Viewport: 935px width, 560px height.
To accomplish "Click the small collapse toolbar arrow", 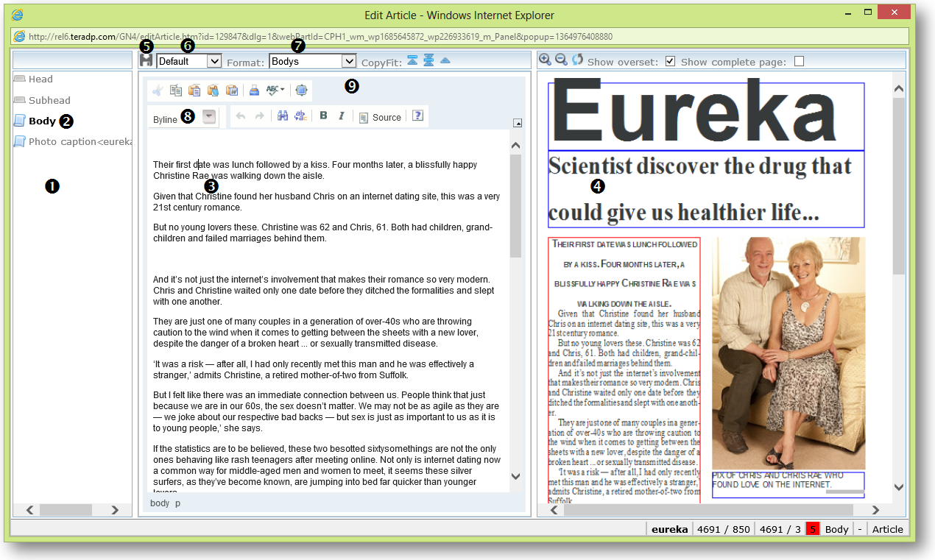I will pyautogui.click(x=518, y=123).
